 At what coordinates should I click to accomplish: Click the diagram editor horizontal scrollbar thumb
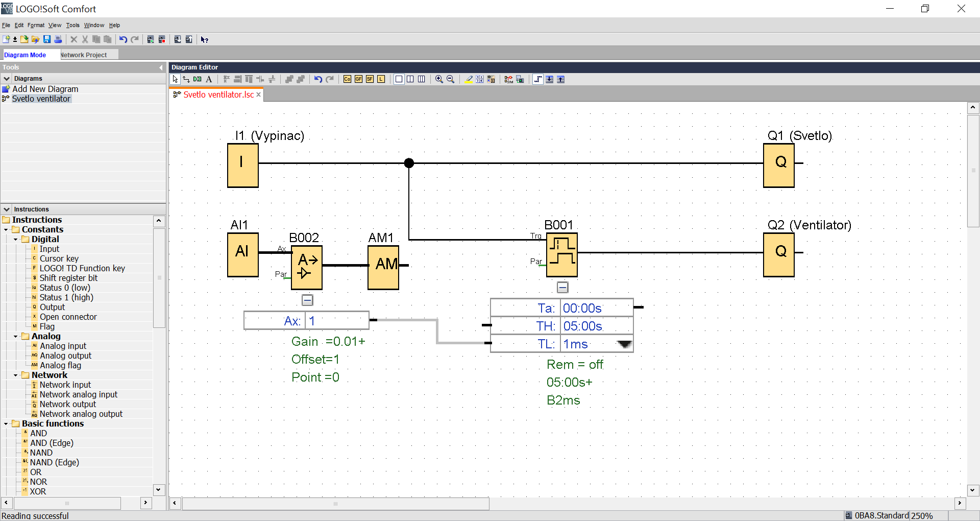pos(335,504)
